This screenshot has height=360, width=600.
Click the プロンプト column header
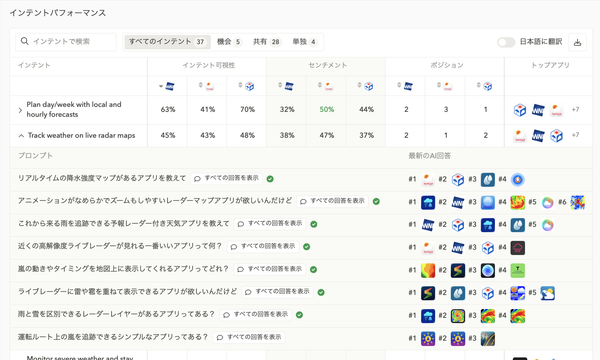tap(35, 156)
